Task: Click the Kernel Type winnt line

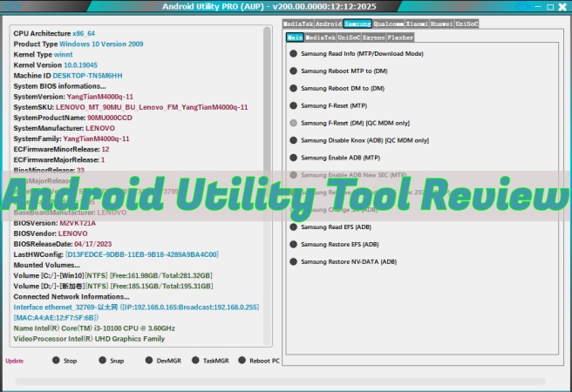Action: point(43,54)
